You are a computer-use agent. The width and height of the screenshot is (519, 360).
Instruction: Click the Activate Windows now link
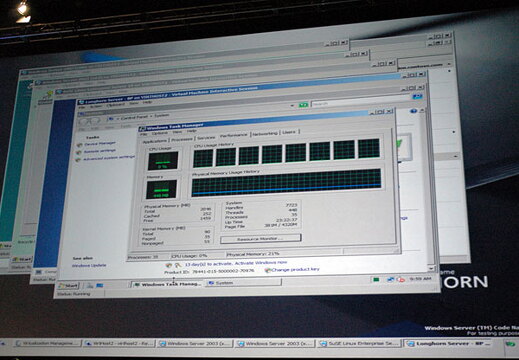click(261, 263)
